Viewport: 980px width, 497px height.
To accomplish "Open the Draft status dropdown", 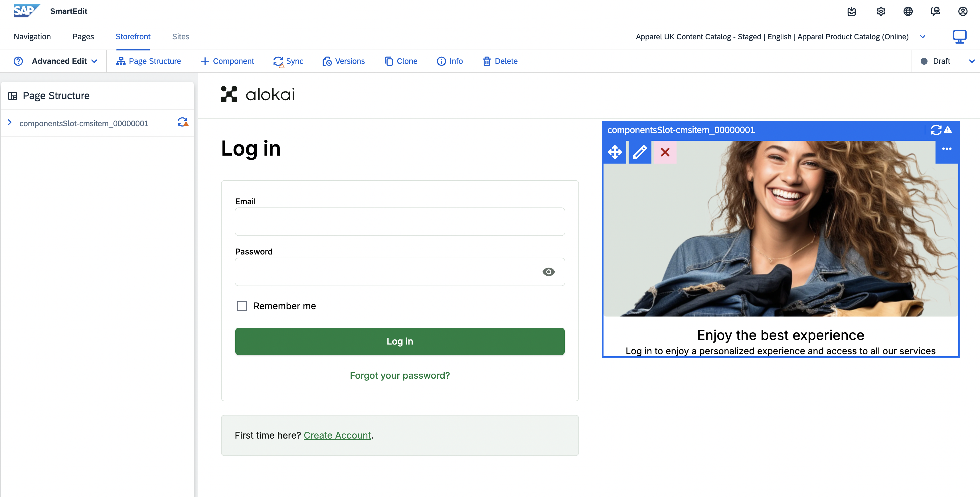I will tap(947, 61).
